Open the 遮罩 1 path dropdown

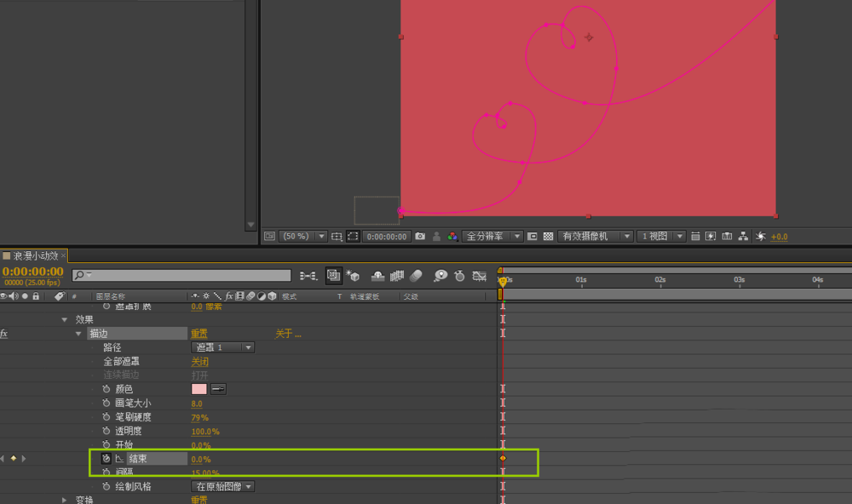222,347
